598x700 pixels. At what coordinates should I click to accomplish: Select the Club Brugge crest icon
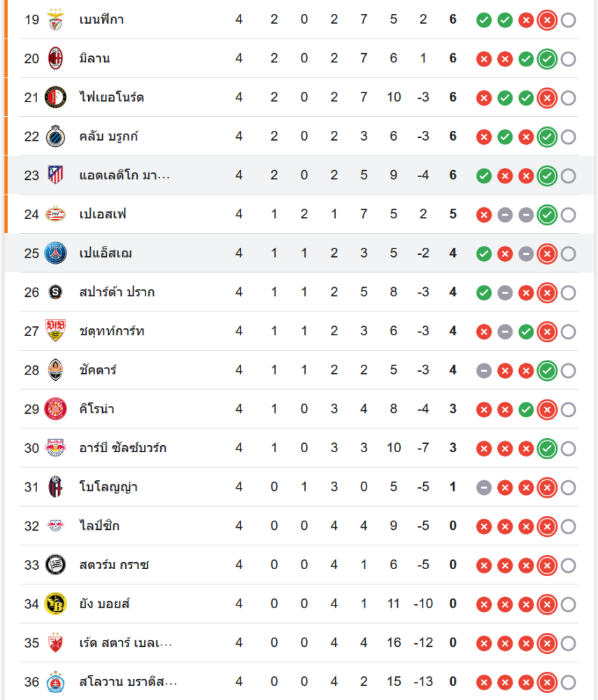[55, 136]
